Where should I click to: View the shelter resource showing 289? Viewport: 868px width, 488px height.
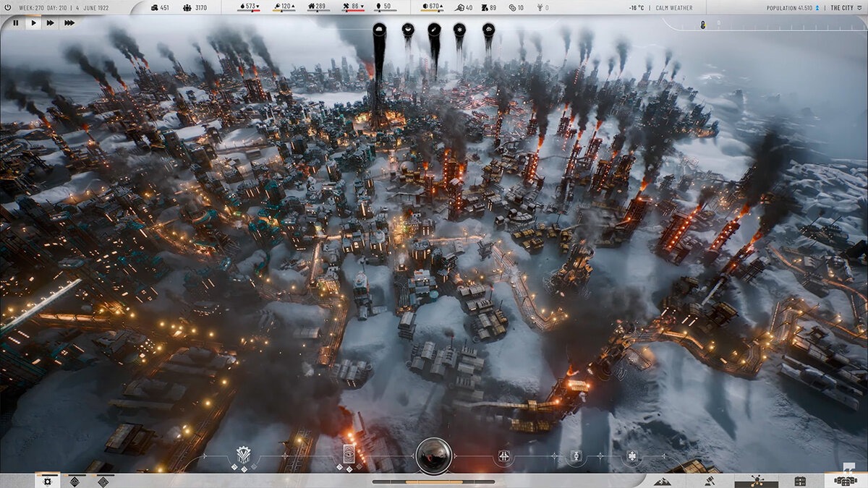pyautogui.click(x=319, y=7)
